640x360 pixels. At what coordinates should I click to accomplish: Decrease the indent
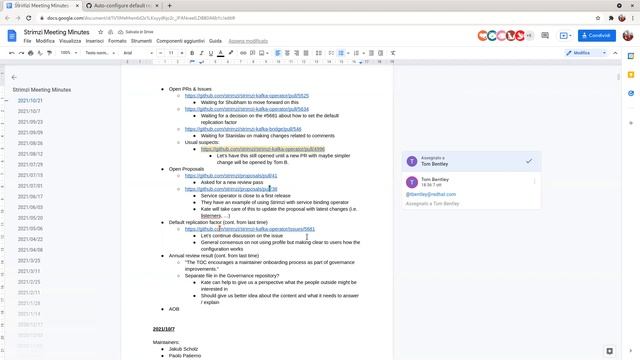pyautogui.click(x=371, y=53)
